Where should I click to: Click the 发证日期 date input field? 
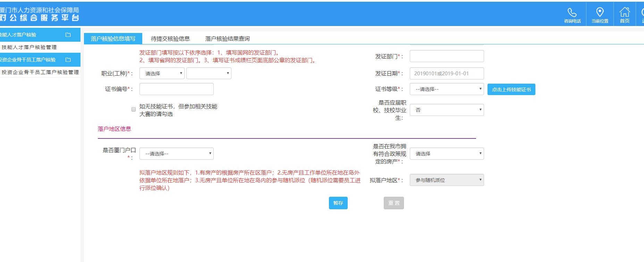447,74
